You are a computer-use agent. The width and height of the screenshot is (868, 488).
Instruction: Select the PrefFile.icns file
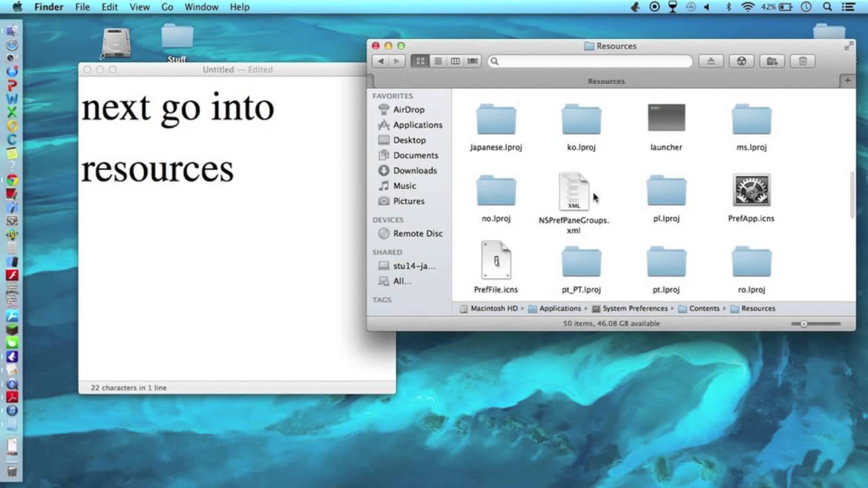tap(496, 267)
